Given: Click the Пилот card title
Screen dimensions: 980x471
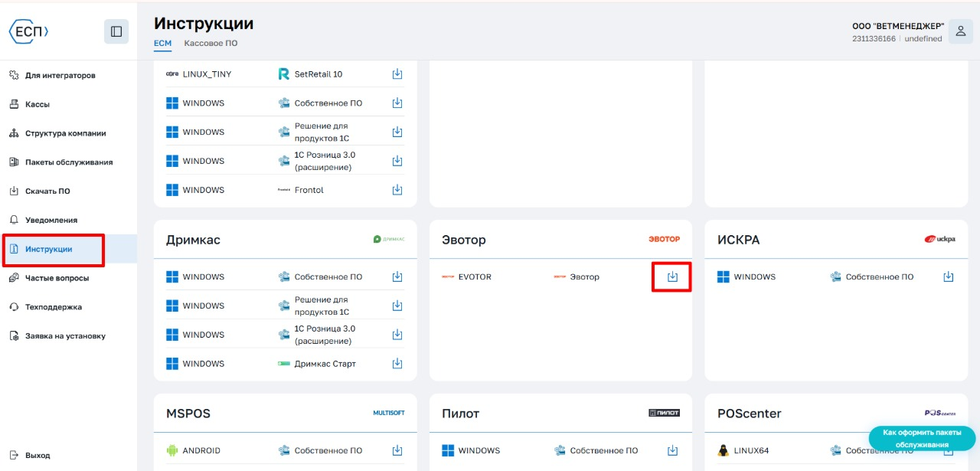Looking at the screenshot, I should point(460,414).
